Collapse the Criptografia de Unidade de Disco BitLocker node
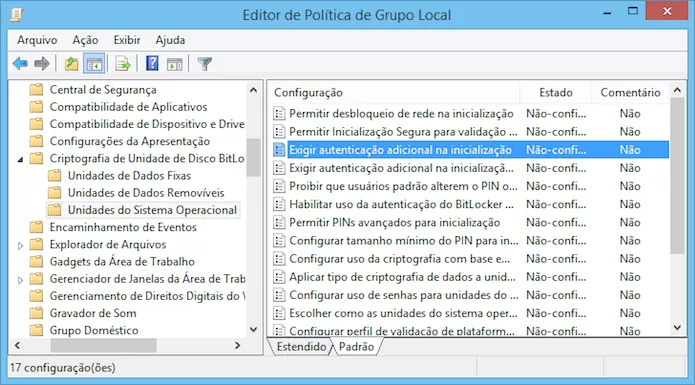 20,159
